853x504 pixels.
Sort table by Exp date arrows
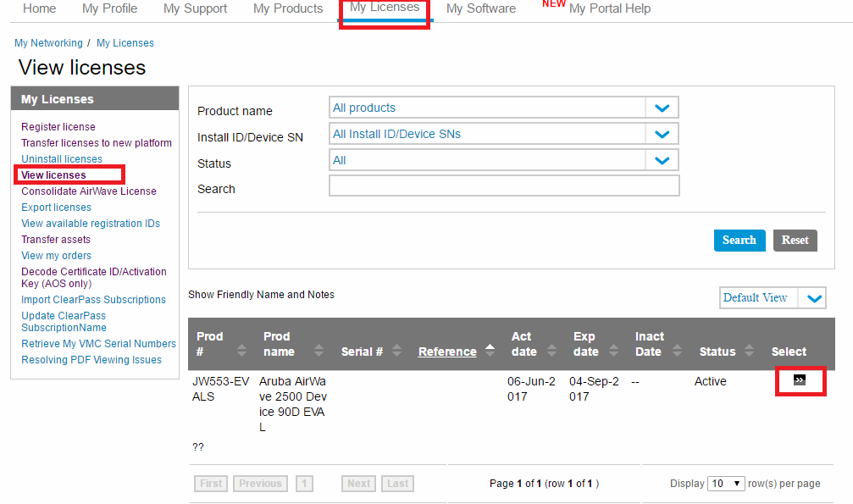click(613, 351)
